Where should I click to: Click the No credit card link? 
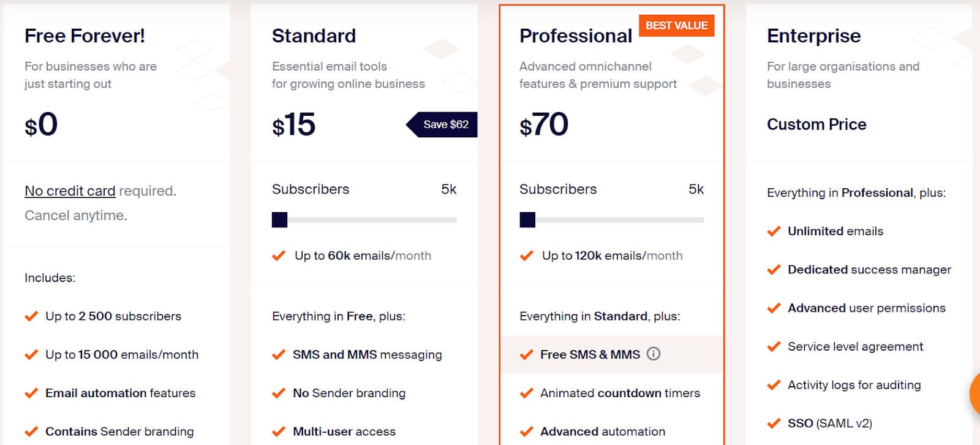click(70, 191)
